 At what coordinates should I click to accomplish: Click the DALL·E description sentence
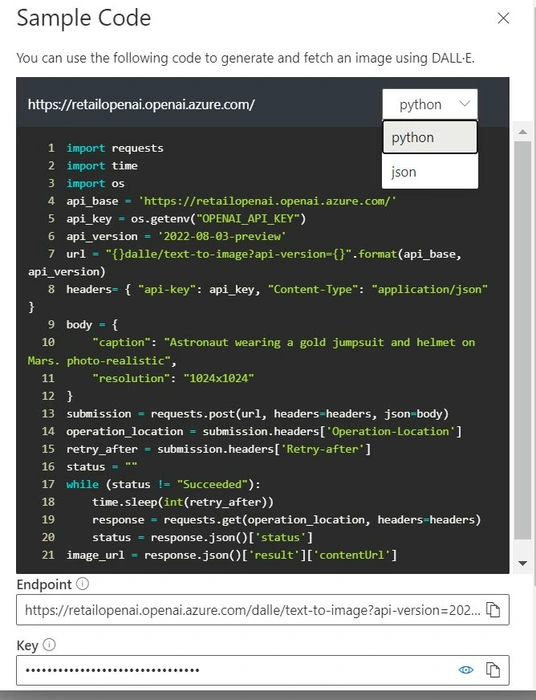pos(245,58)
